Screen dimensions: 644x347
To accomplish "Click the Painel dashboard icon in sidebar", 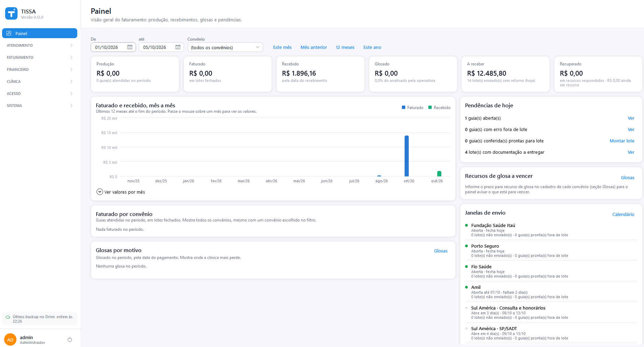I will 9,33.
